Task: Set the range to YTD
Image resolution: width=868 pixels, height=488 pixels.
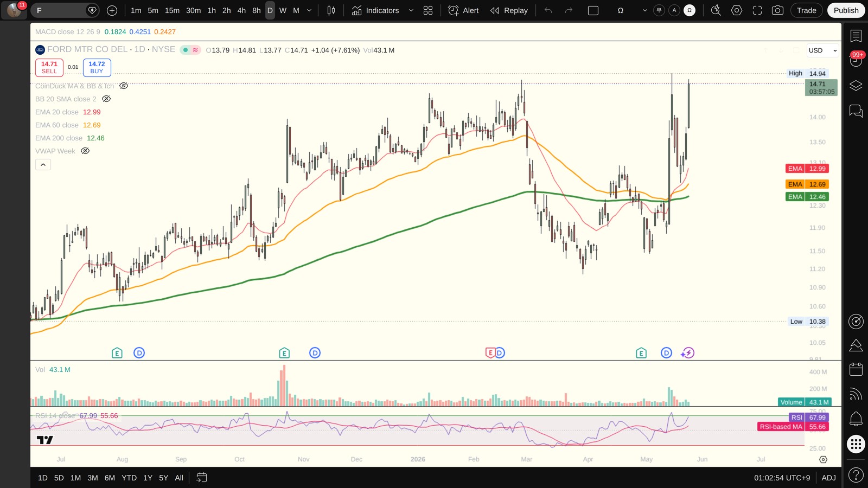Action: [x=129, y=478]
